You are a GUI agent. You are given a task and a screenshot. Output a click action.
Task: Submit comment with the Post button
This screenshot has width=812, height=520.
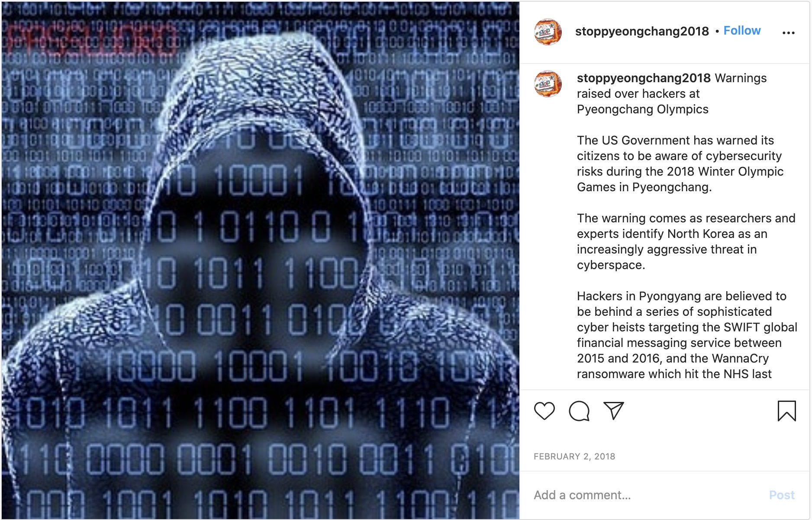click(782, 495)
